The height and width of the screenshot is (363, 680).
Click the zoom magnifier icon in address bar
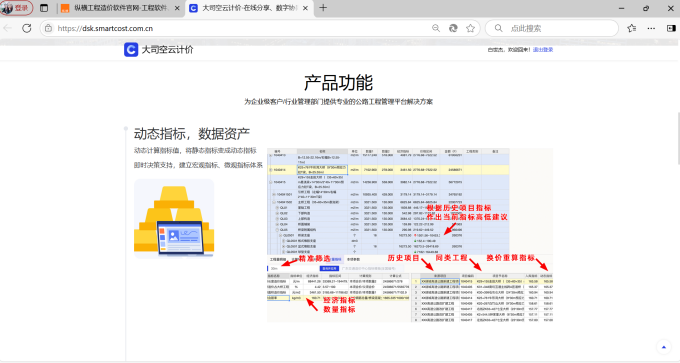tap(436, 28)
